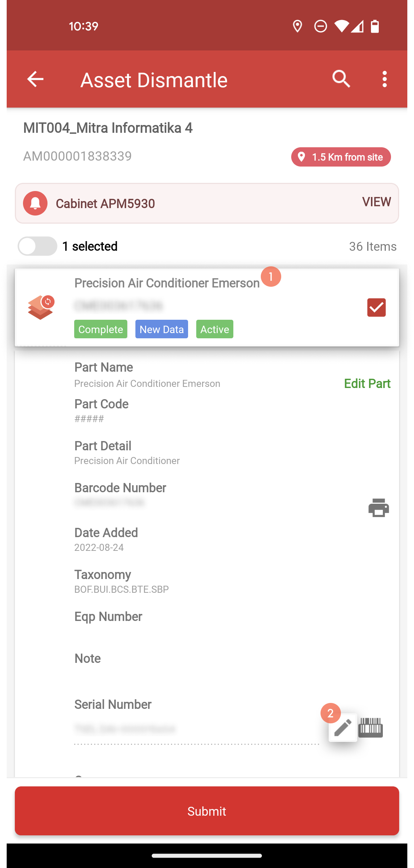414x868 pixels.
Task: Click the Edit Part link
Action: [x=367, y=384]
